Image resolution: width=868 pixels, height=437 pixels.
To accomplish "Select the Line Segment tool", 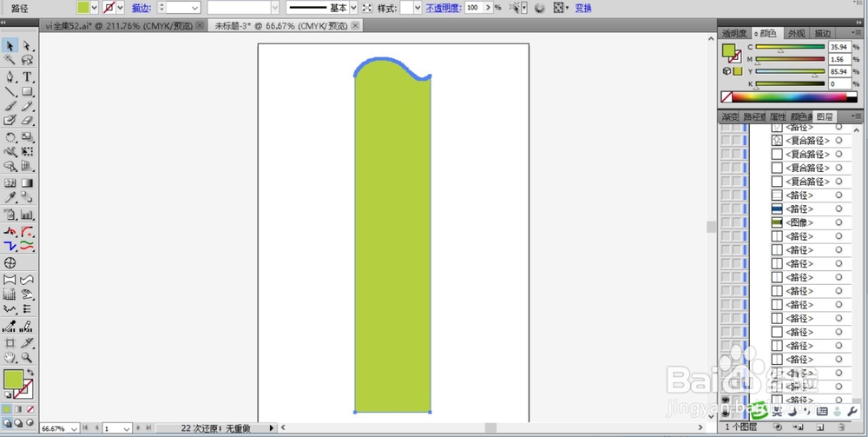I will [10, 91].
